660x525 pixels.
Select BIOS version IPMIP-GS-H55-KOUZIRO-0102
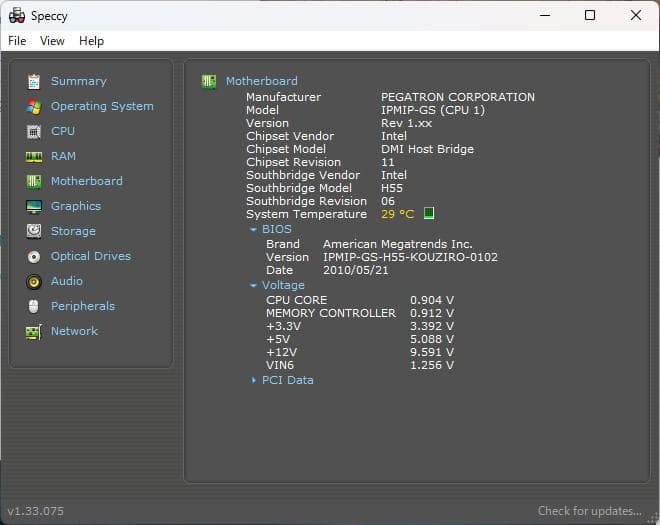(410, 257)
